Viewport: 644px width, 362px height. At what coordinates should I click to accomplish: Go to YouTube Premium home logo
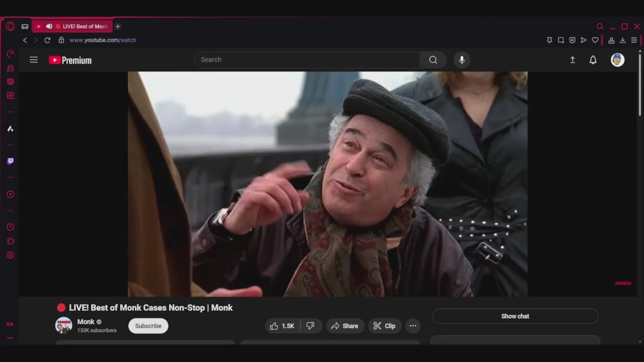tap(70, 60)
